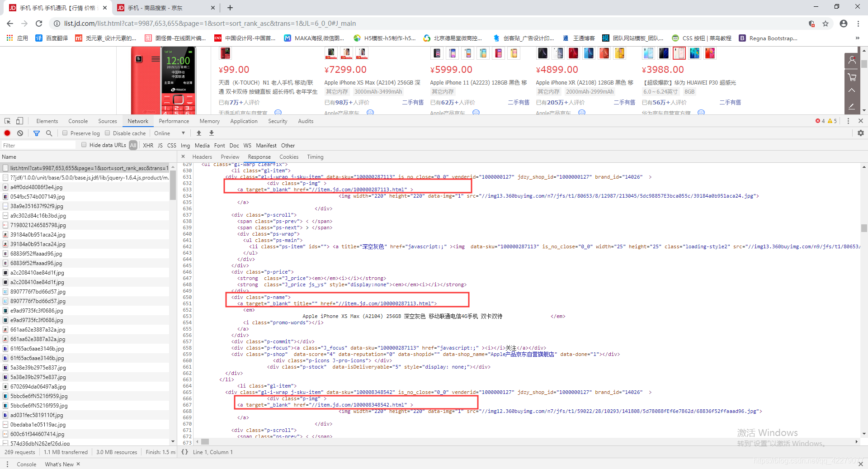Image resolution: width=868 pixels, height=469 pixels.
Task: Open a new browser tab
Action: [230, 8]
